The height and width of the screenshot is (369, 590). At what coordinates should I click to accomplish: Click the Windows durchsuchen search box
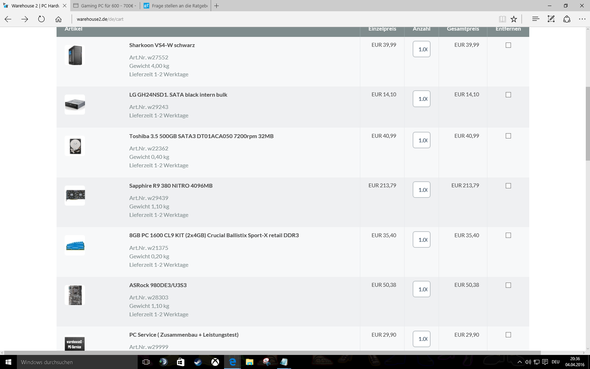click(x=77, y=362)
